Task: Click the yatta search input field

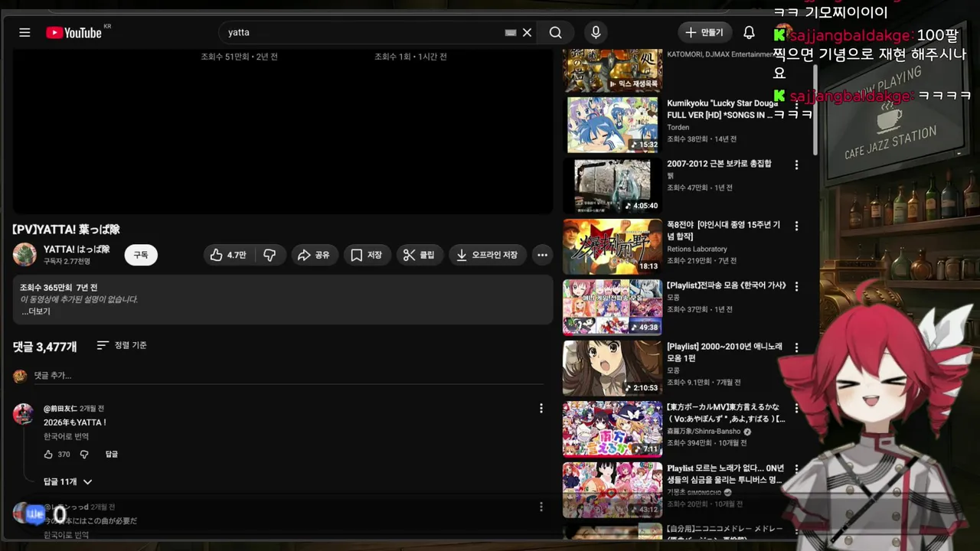Action: (360, 32)
